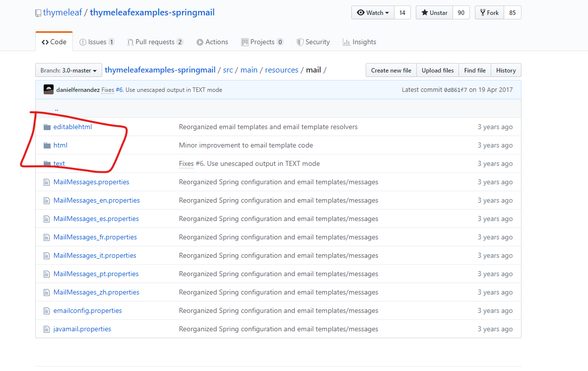588x371 pixels.
Task: Open the Actions tab
Action: click(x=212, y=42)
